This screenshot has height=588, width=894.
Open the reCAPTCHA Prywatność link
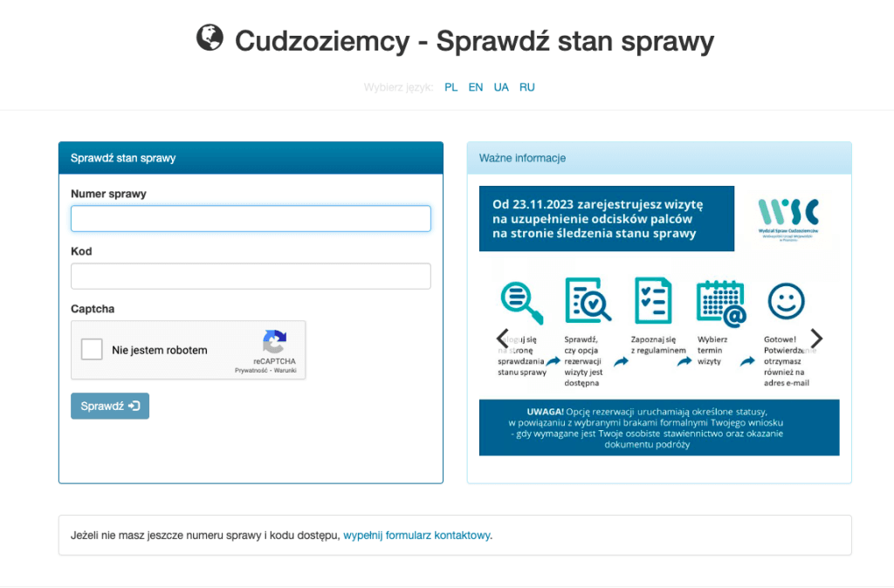(251, 371)
